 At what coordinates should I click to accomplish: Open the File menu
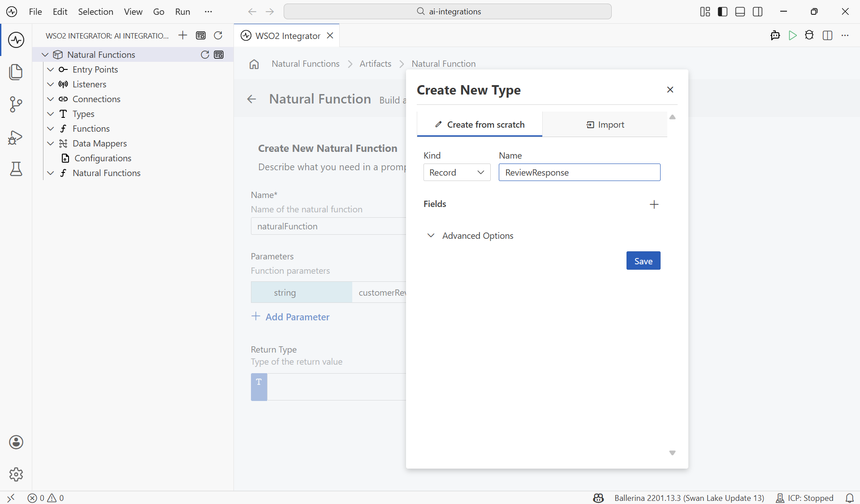[35, 12]
